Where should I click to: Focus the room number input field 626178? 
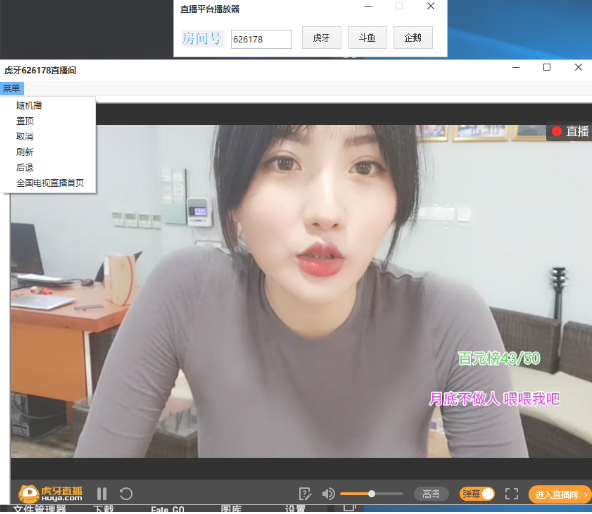coord(261,39)
